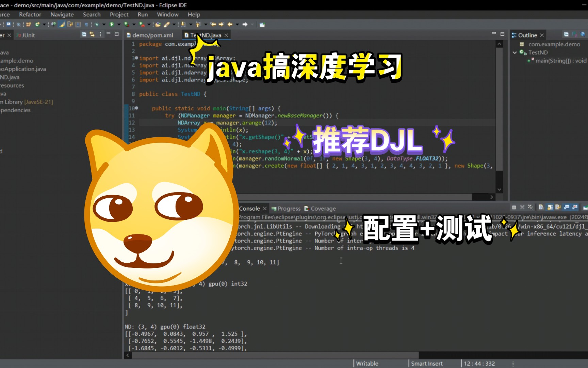
Task: Open the Project menu
Action: coord(119,14)
